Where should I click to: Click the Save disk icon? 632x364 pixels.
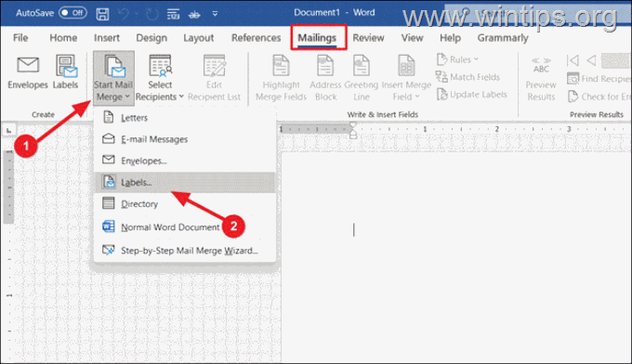click(x=102, y=14)
